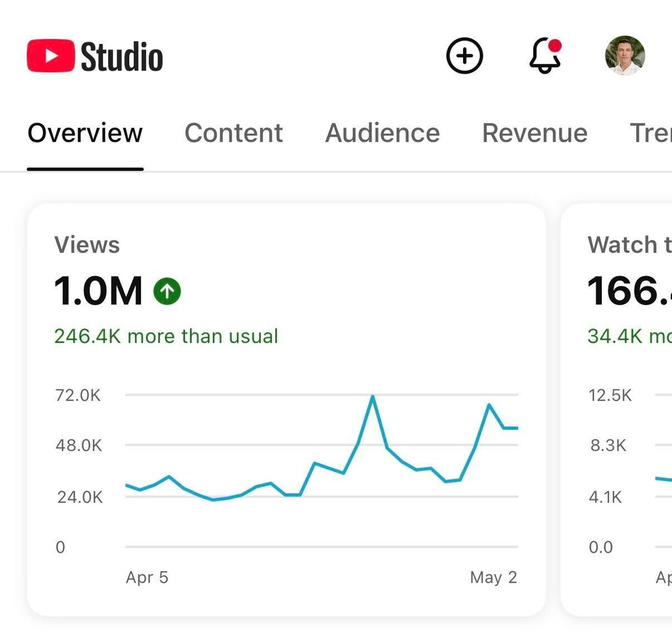Click the 48.0K axis label

[x=78, y=446]
